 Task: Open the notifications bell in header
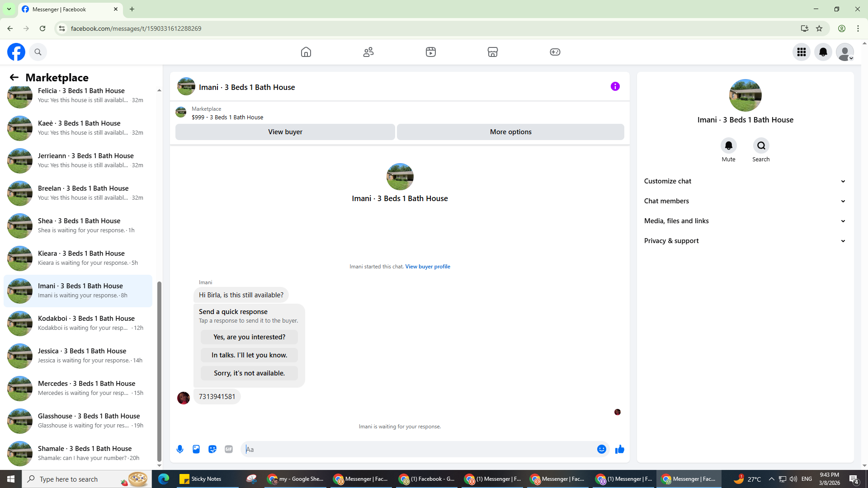[x=823, y=52]
